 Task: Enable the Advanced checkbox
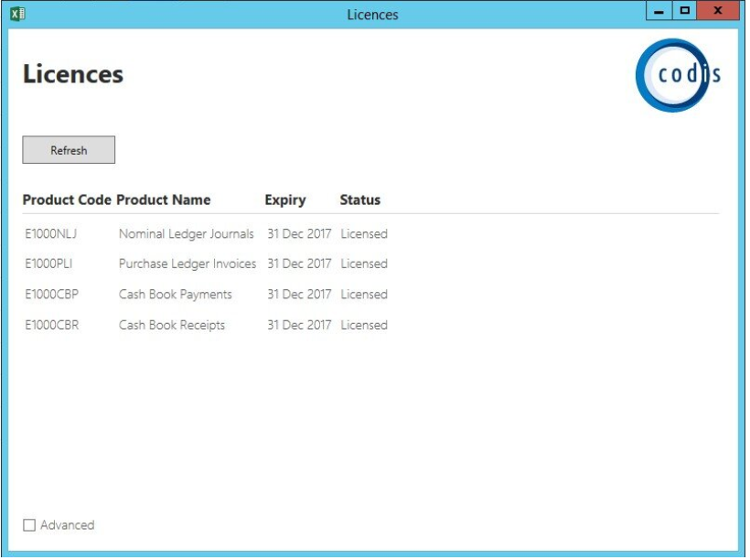pyautogui.click(x=29, y=525)
